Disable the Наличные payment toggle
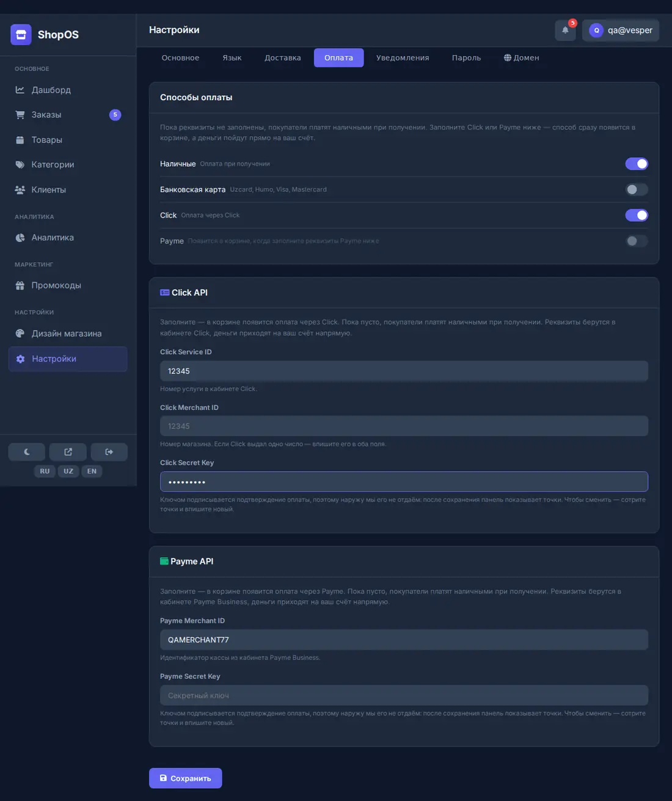 click(x=637, y=164)
